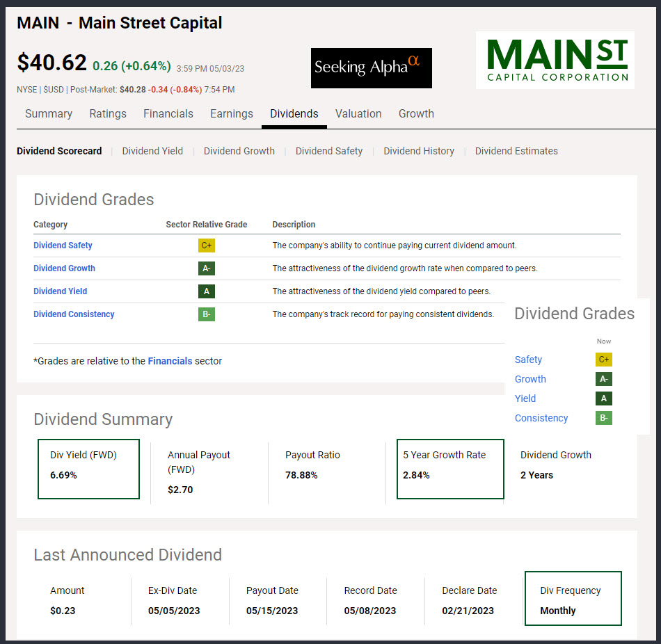
Task: Select the Div Yield (FWD) summary box
Action: coord(88,469)
